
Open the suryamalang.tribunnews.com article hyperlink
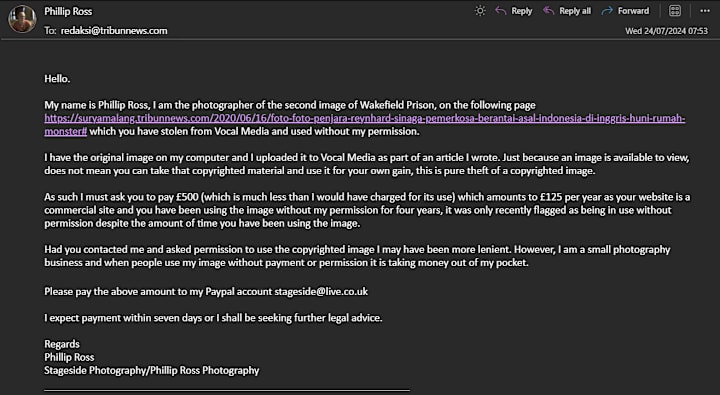[365, 118]
